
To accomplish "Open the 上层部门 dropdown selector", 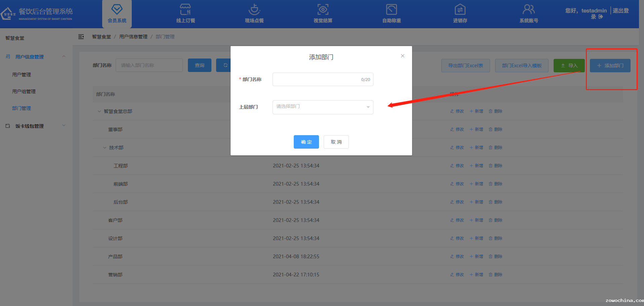I will click(x=323, y=107).
